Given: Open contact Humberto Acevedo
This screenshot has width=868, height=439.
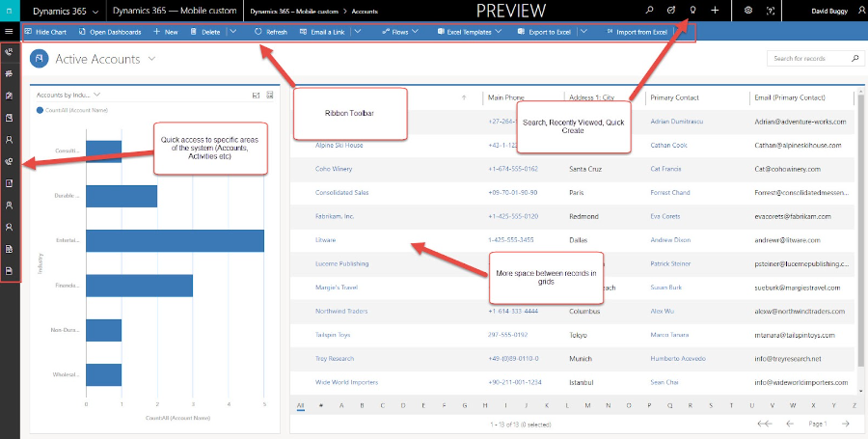Looking at the screenshot, I should (678, 359).
